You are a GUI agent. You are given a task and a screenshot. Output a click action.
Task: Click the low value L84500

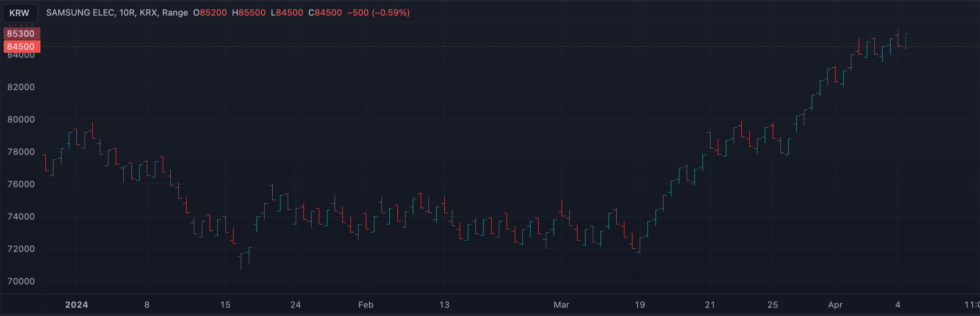pyautogui.click(x=287, y=13)
